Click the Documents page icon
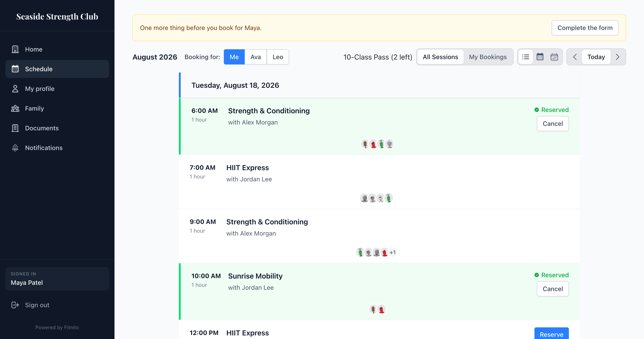The image size is (644, 339). click(15, 128)
